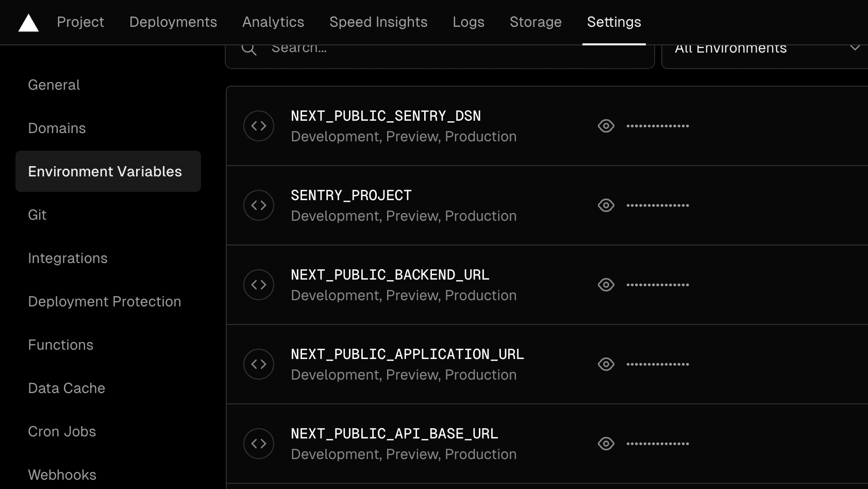Click the code icon next to NEXT_PUBLIC_SENTRY_DSN
This screenshot has height=489, width=868.
click(258, 125)
